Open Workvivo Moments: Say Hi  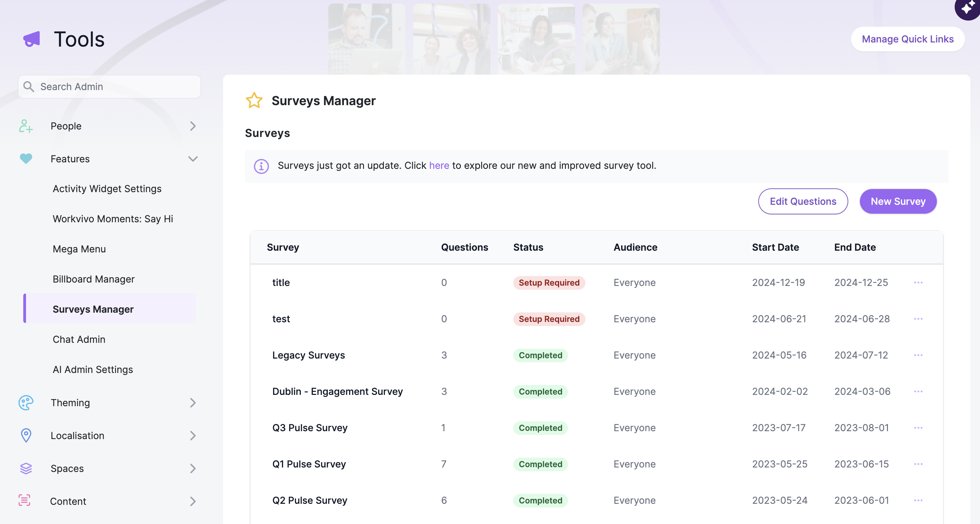click(x=113, y=219)
